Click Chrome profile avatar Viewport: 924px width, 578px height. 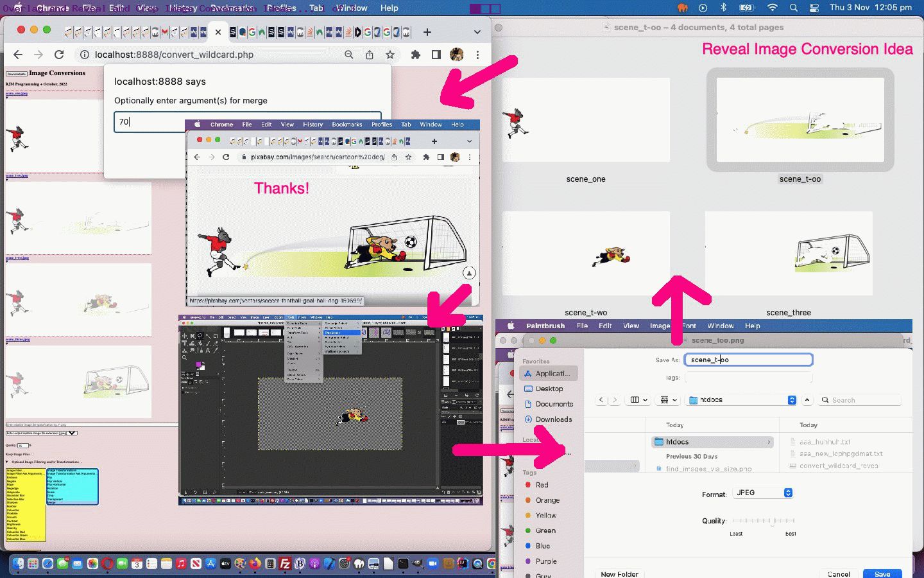point(457,55)
